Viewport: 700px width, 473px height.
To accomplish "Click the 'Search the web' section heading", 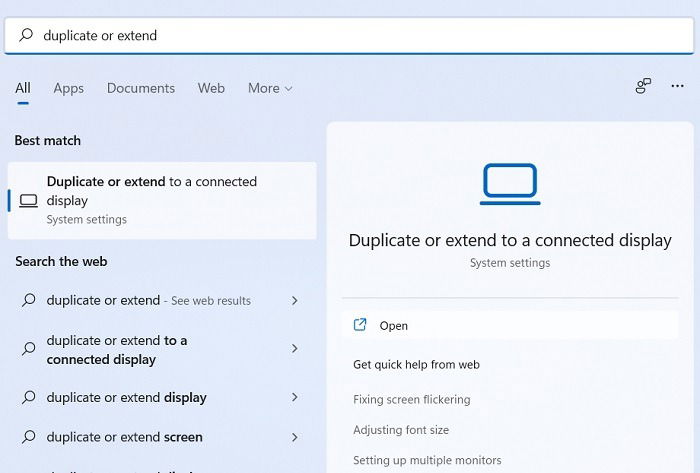I will (x=61, y=261).
